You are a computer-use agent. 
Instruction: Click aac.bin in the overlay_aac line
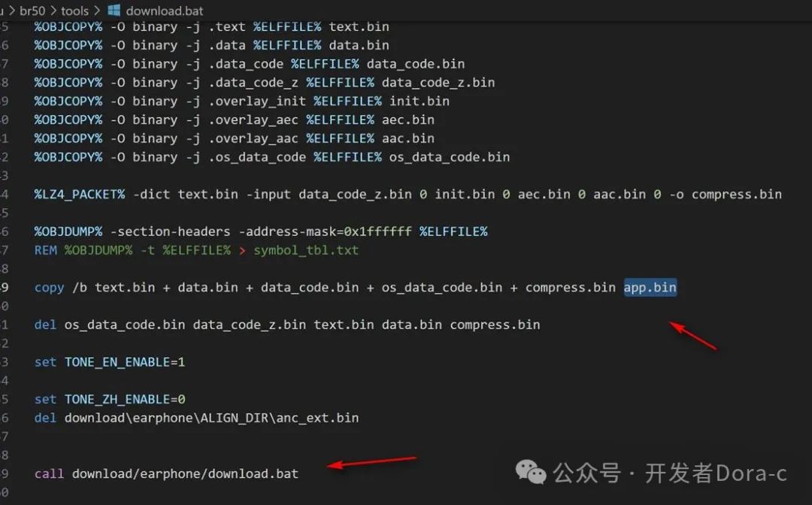[408, 139]
